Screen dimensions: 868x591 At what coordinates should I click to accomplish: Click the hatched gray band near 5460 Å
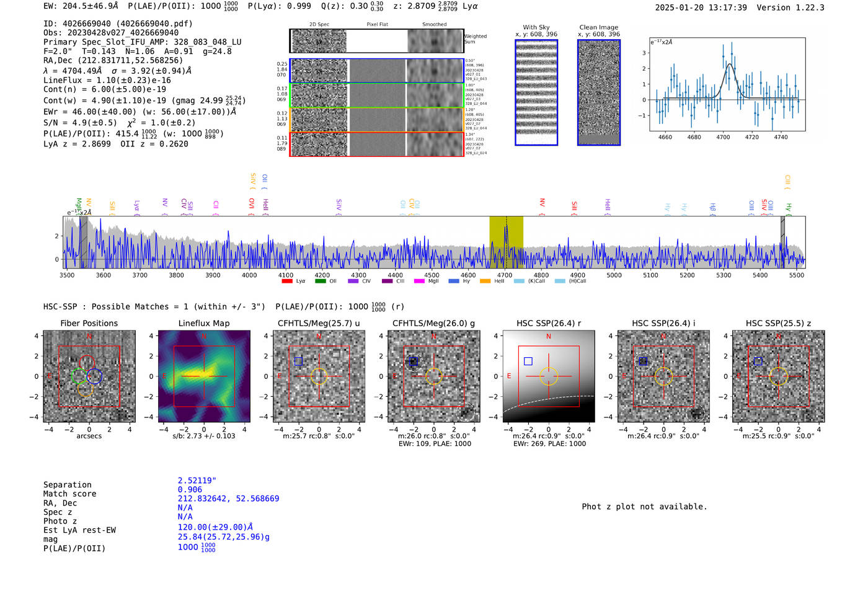[783, 242]
